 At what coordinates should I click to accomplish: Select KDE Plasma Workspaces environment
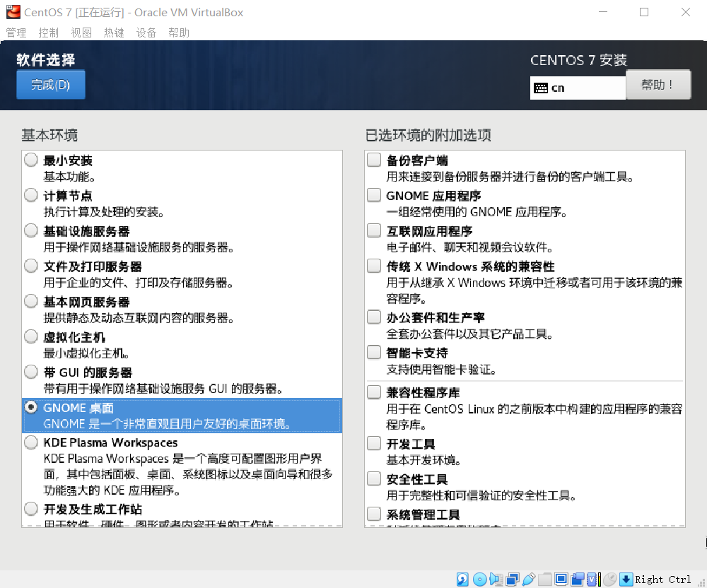31,442
